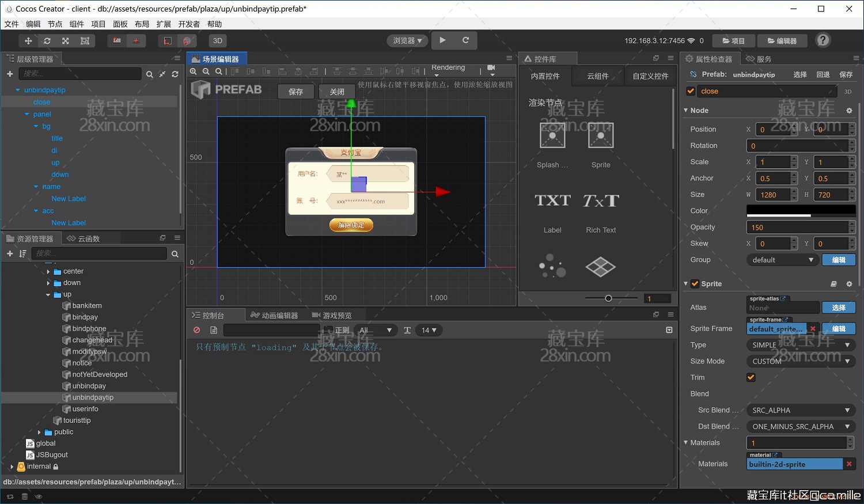864x504 pixels.
Task: Open the 项目 folder button
Action: click(x=734, y=41)
